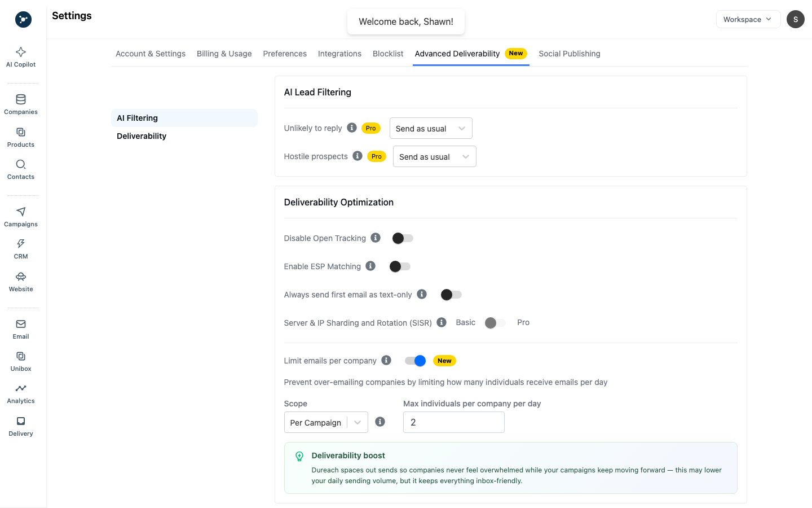Click the Deliverability Optimization heading

[x=339, y=202]
